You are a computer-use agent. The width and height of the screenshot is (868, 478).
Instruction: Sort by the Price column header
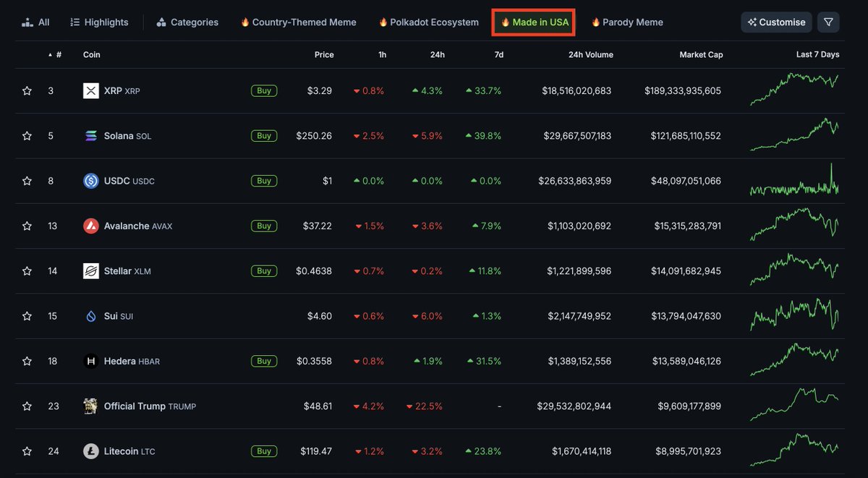point(324,55)
